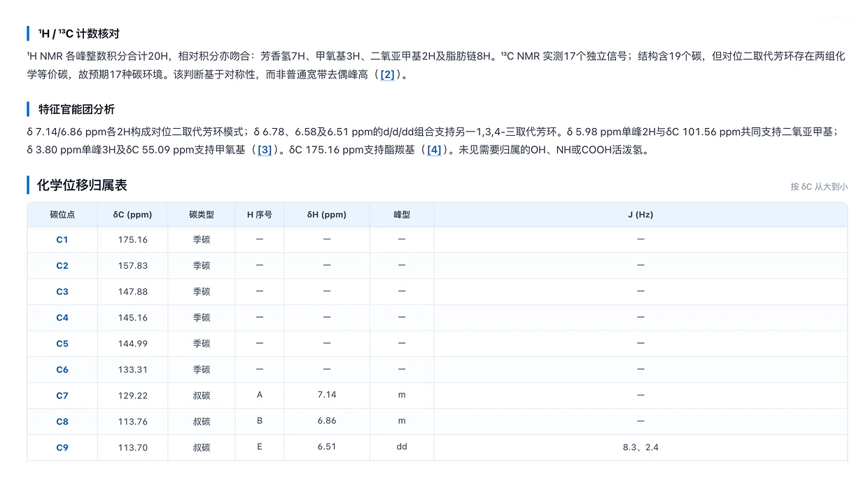Viewport: 868px width, 490px height.
Task: Select carbon position C9
Action: pos(62,447)
